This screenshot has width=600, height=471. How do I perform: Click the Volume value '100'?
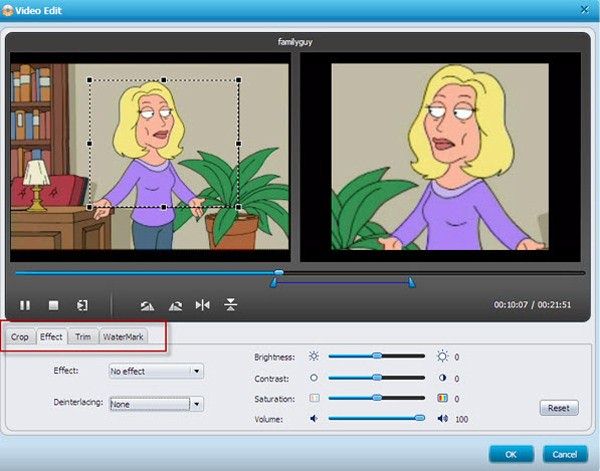(x=461, y=419)
